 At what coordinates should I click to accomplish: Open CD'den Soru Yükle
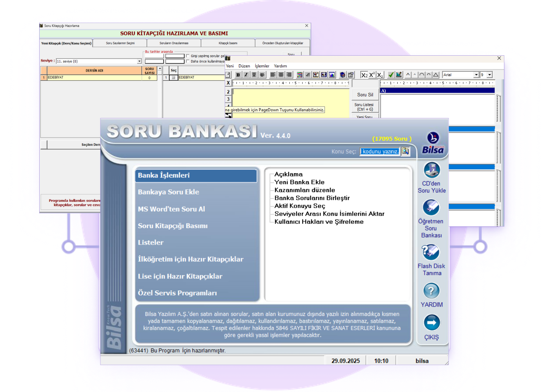tap(431, 171)
